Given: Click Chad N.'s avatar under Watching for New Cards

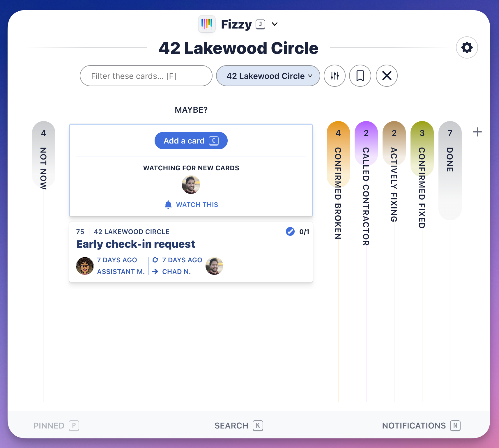Looking at the screenshot, I should point(191,185).
